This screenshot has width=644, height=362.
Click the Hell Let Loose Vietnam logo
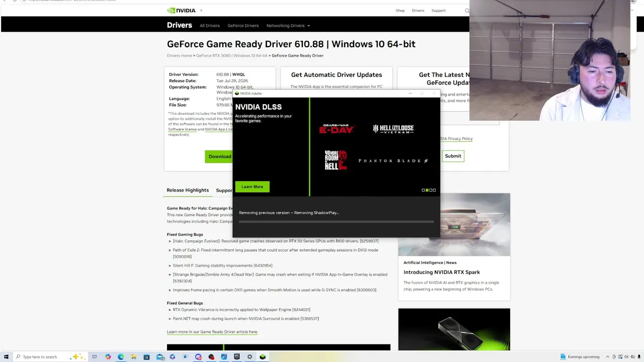click(393, 129)
